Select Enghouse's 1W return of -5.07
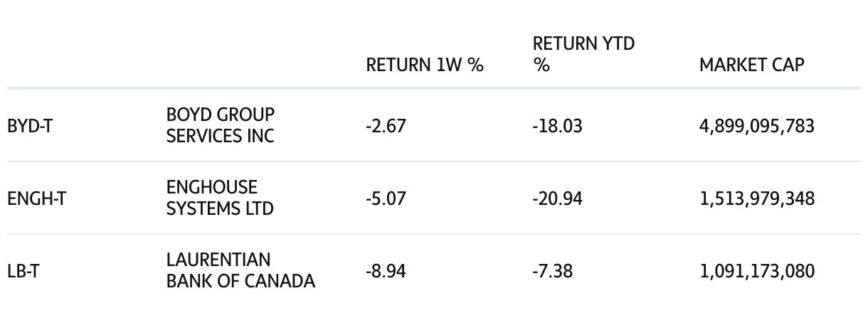This screenshot has height=313, width=868. [x=385, y=198]
